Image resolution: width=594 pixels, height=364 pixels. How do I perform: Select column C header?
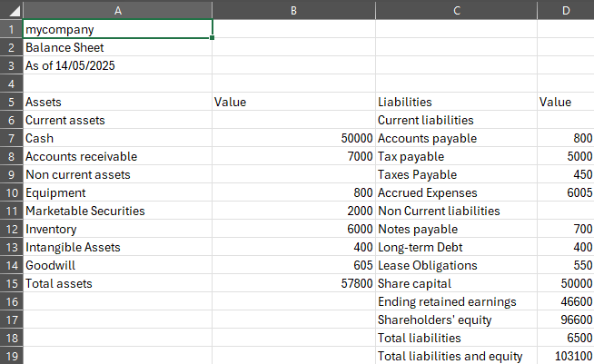pos(457,10)
